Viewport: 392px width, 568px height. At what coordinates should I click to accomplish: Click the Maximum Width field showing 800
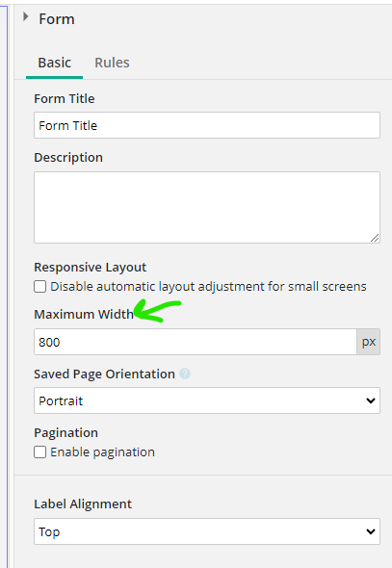pos(196,342)
